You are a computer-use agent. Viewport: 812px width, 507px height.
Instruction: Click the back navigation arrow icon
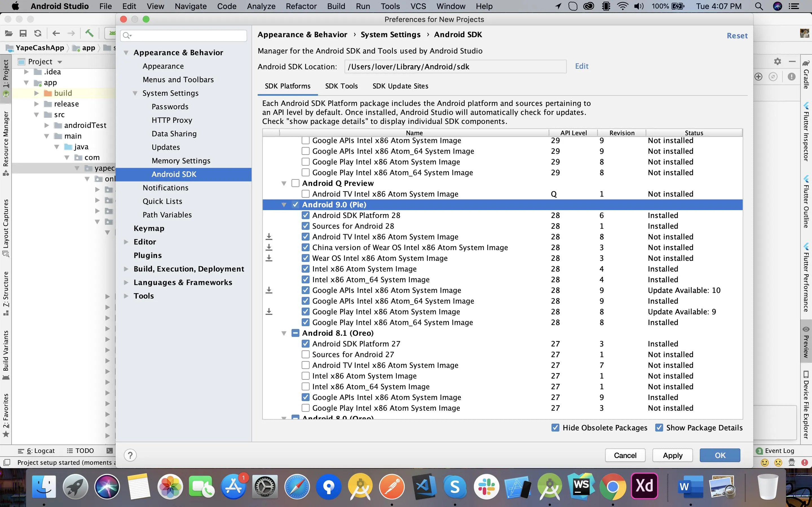coord(56,33)
